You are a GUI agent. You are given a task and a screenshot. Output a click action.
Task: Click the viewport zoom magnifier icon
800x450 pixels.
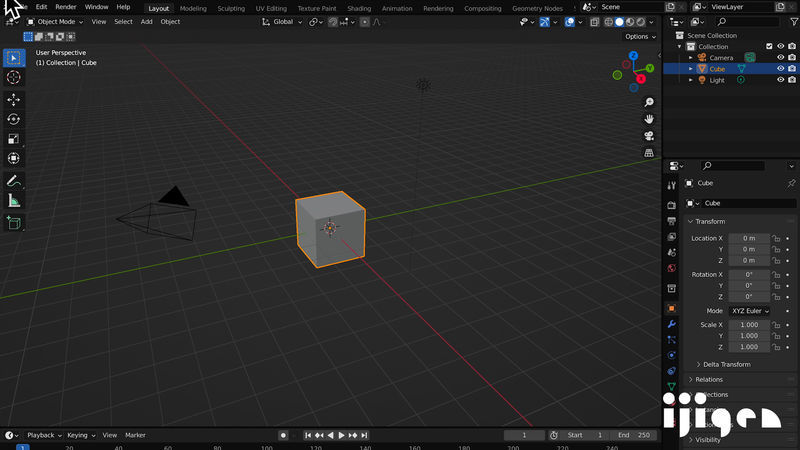649,103
